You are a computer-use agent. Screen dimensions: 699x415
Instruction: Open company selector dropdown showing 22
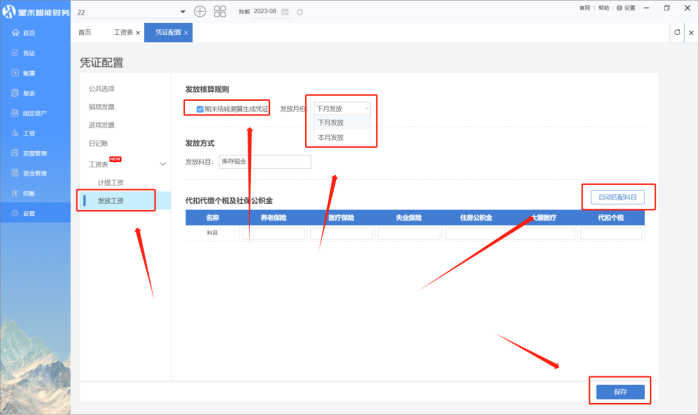(184, 11)
